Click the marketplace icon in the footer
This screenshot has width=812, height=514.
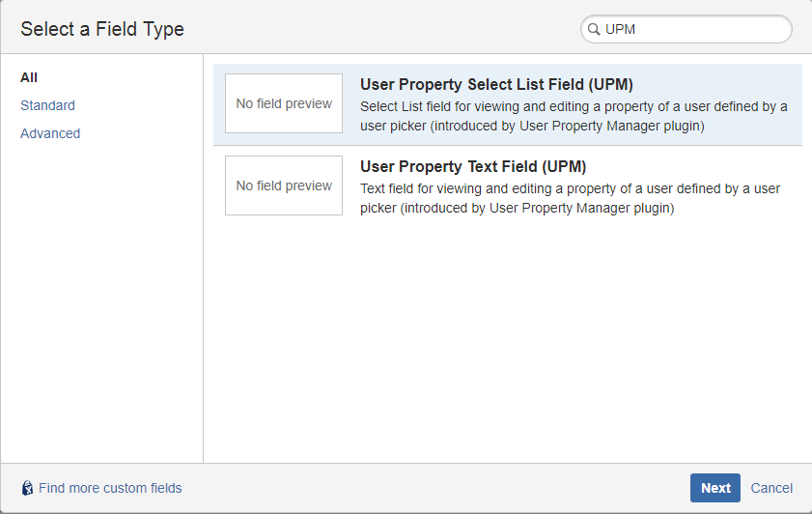(27, 488)
